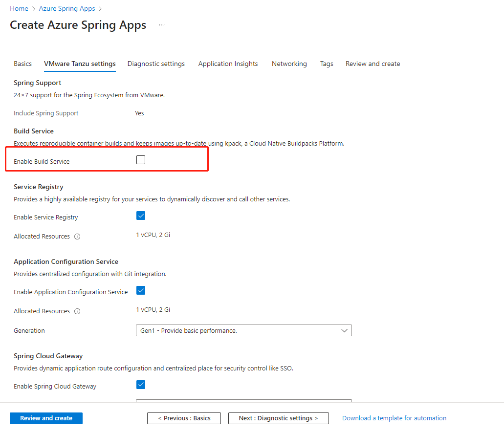Go to the Application Insights tab
Image resolution: width=504 pixels, height=433 pixels.
(x=228, y=64)
